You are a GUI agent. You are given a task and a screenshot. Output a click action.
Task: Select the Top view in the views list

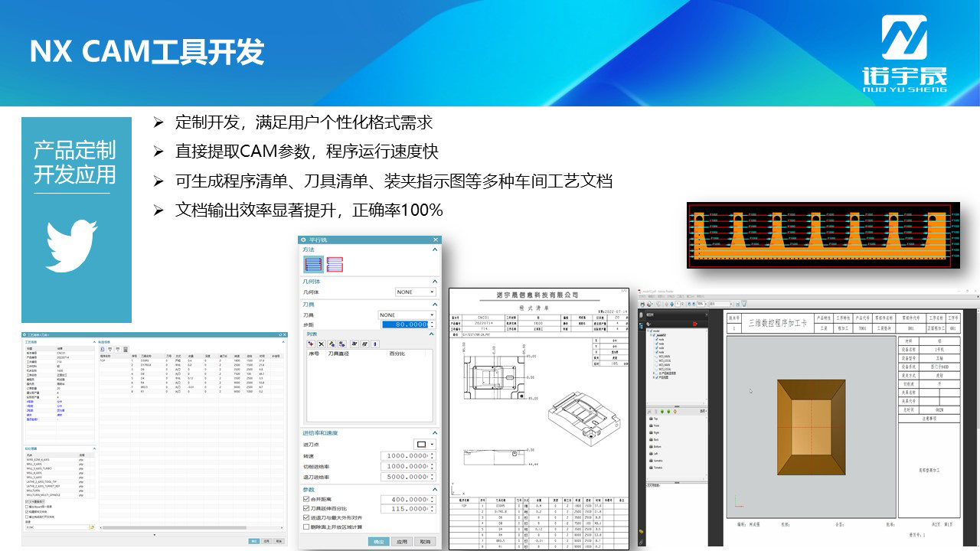[x=654, y=419]
